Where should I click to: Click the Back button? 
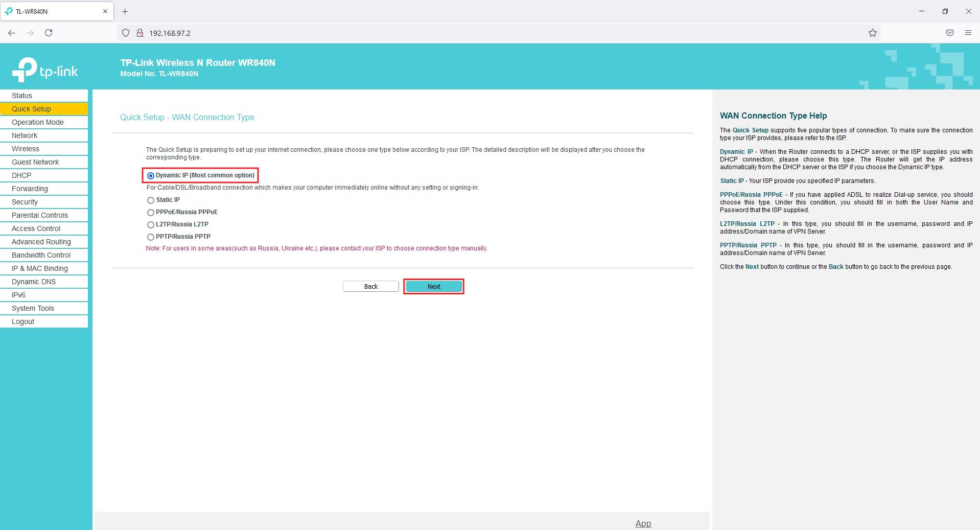371,286
